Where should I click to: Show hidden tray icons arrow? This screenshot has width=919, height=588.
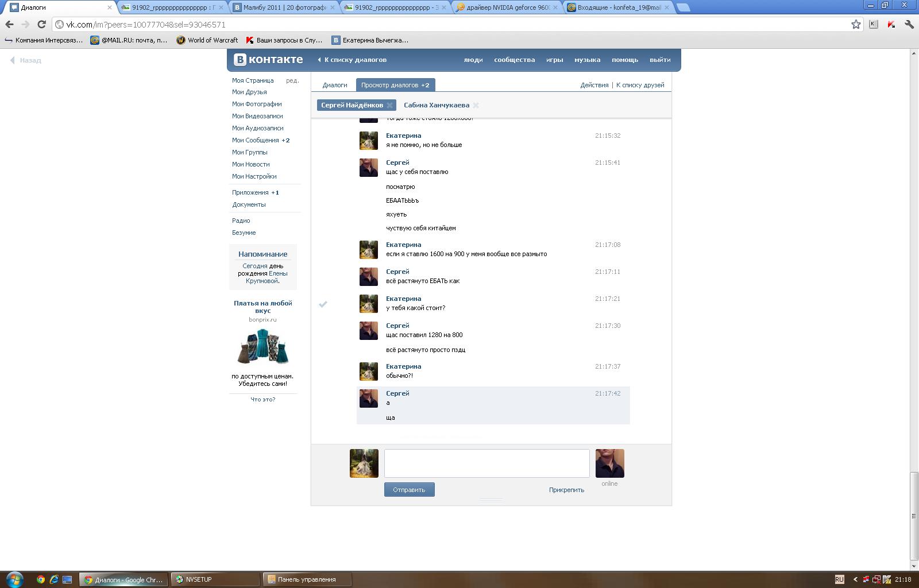[855, 579]
